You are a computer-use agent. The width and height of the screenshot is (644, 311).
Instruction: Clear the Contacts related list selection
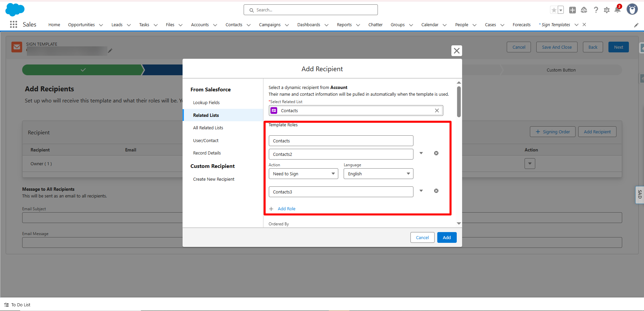(x=437, y=110)
